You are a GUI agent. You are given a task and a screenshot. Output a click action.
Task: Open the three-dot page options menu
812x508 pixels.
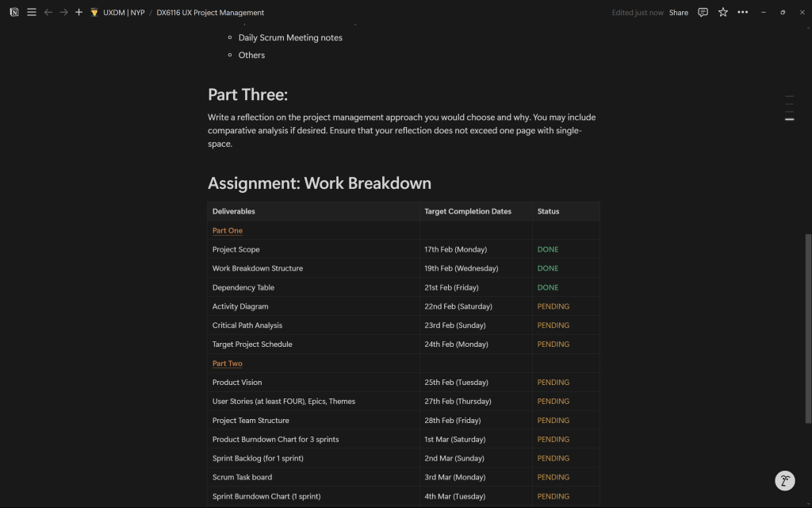(x=742, y=13)
